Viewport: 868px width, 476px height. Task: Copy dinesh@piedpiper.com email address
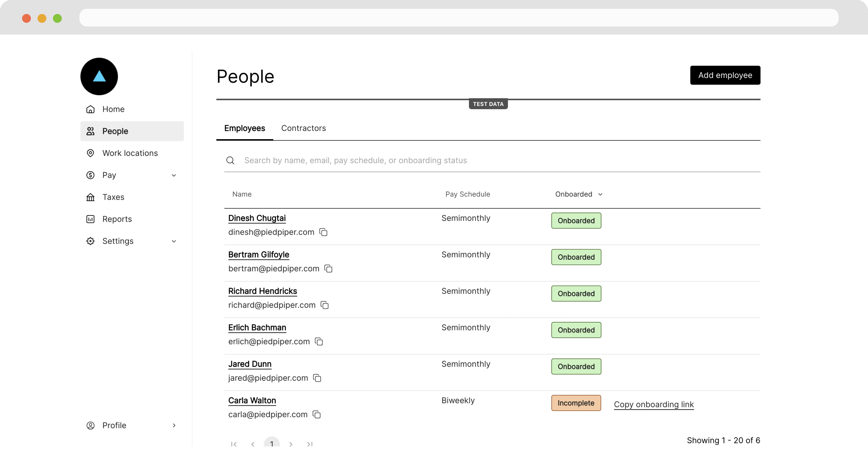tap(323, 232)
